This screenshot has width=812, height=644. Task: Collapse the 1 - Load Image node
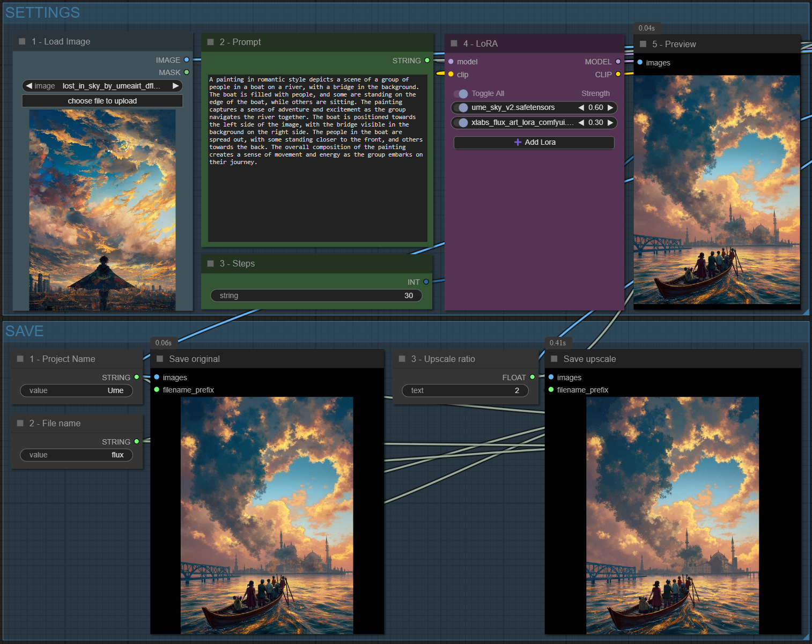point(22,41)
